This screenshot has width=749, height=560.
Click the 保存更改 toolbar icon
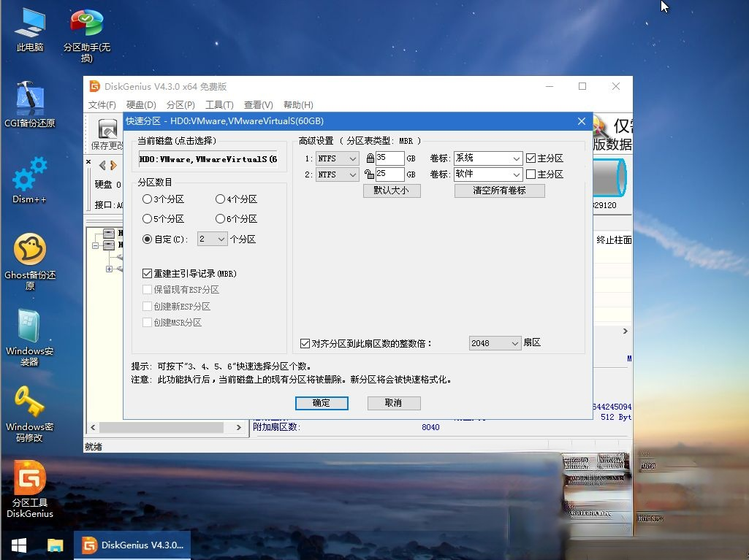[x=107, y=134]
